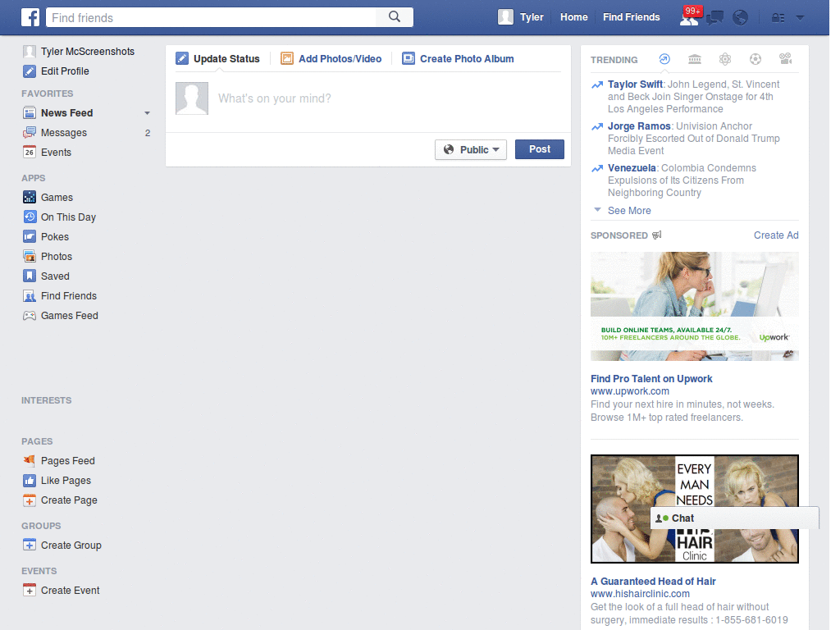Image resolution: width=840 pixels, height=630 pixels.
Task: Open the Public audience selector dropdown
Action: click(x=470, y=149)
